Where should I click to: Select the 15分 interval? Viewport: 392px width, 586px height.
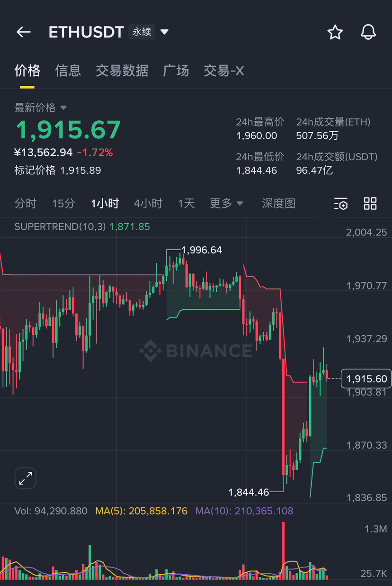(x=63, y=204)
